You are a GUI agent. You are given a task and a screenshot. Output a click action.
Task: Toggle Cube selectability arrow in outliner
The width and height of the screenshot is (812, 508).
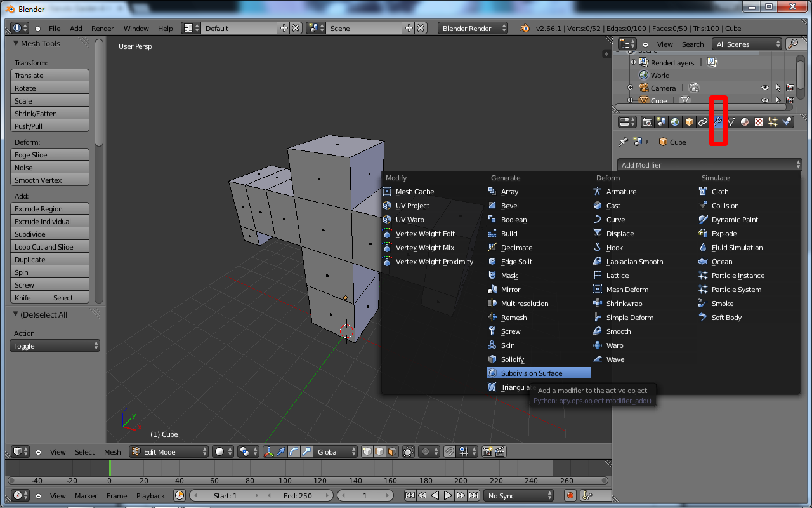(x=778, y=100)
